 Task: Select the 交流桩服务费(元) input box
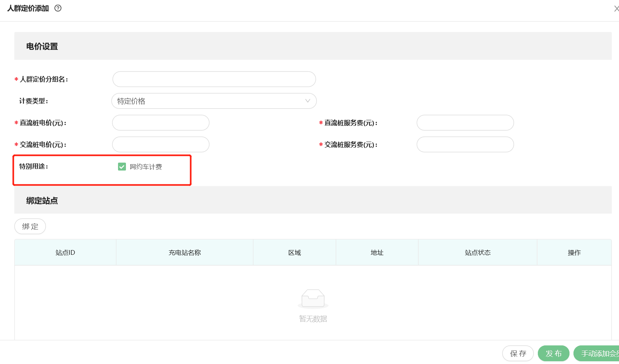pyautogui.click(x=465, y=144)
